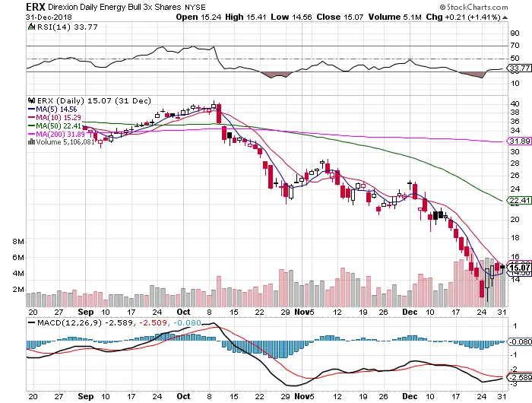Click the 70 overbought level on RSI axis
This screenshot has width=532, height=403.
(x=515, y=46)
